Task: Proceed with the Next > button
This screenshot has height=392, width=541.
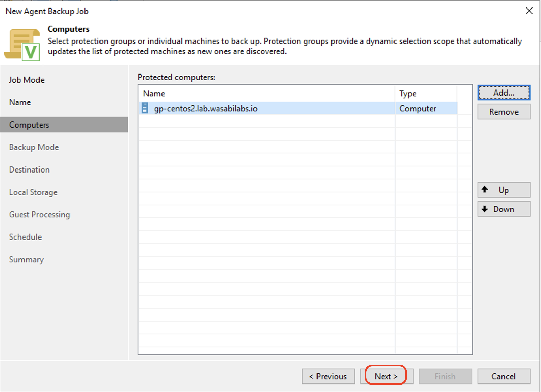Action: pyautogui.click(x=387, y=376)
